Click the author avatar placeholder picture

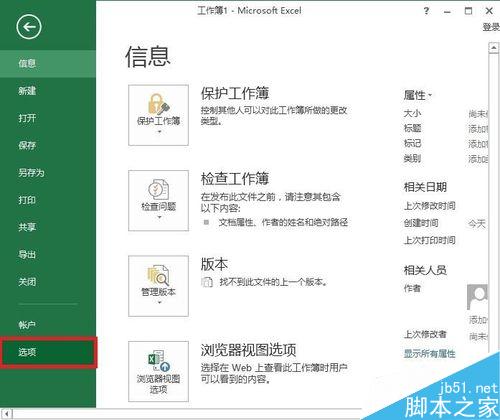[477, 297]
